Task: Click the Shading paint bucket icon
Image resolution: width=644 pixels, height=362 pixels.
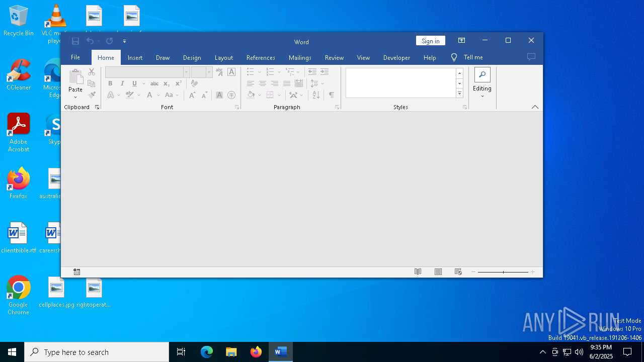Action: pos(251,95)
